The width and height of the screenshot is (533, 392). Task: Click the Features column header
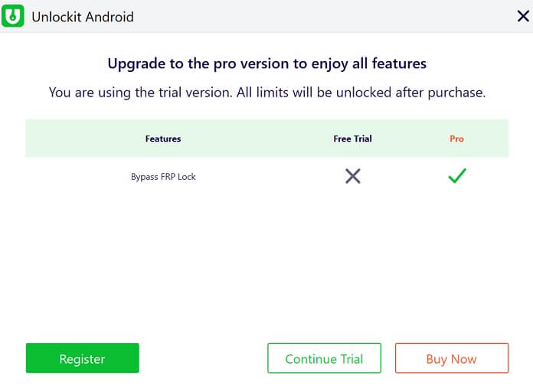click(163, 139)
